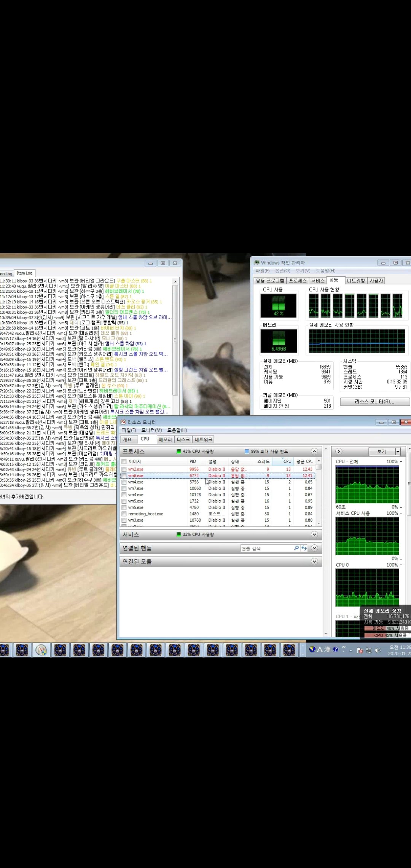
Task: Click the blue help icon on the language bar
Action: 336,649
